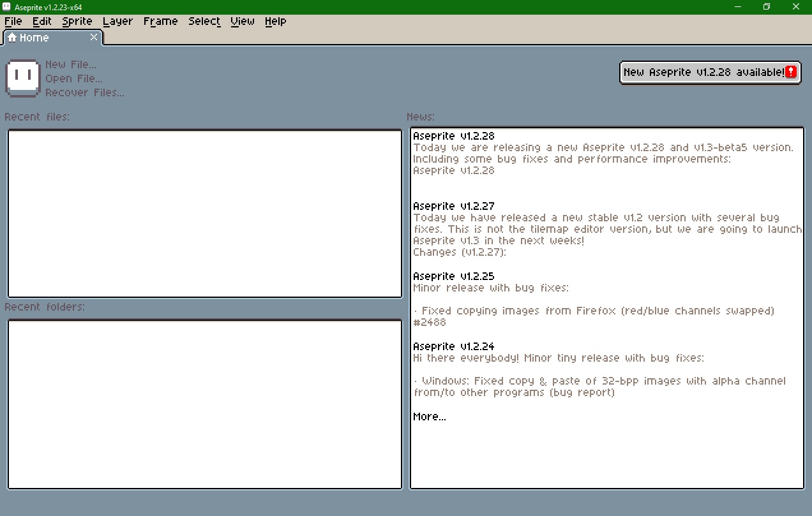
Task: Open the Sprite menu
Action: [77, 21]
